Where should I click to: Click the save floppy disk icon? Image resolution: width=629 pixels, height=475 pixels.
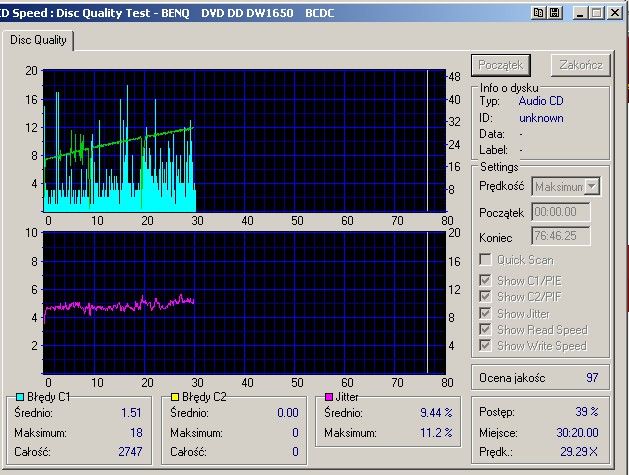click(555, 13)
